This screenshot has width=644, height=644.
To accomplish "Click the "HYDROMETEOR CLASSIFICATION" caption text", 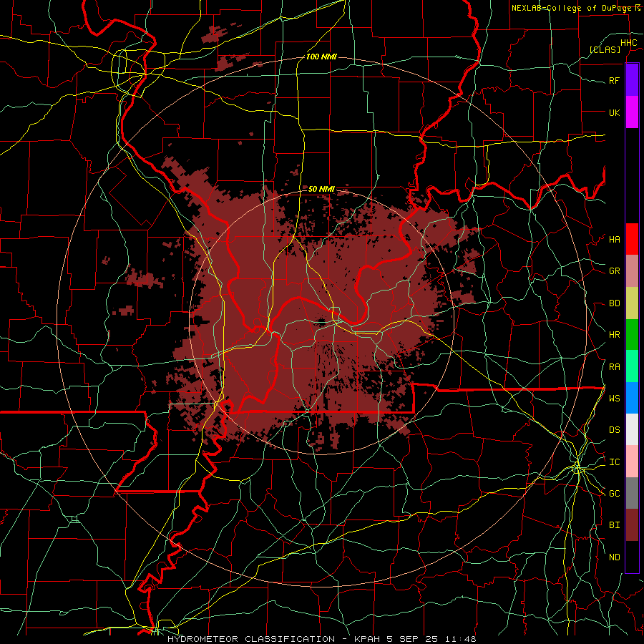I will 251,639.
